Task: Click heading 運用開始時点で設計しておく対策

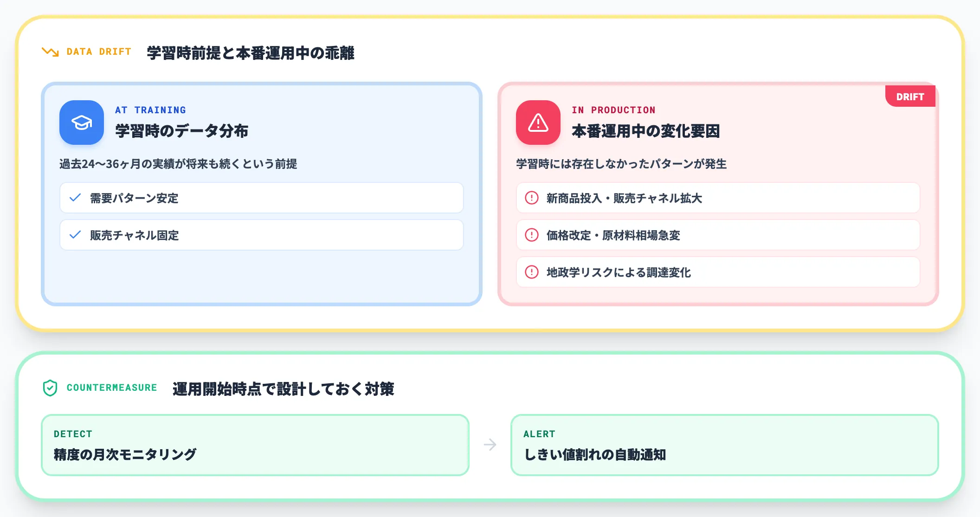Action: click(283, 389)
